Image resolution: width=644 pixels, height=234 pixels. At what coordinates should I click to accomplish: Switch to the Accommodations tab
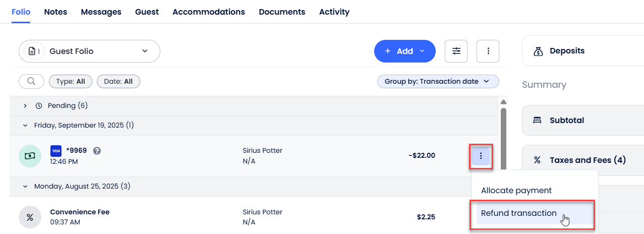208,12
